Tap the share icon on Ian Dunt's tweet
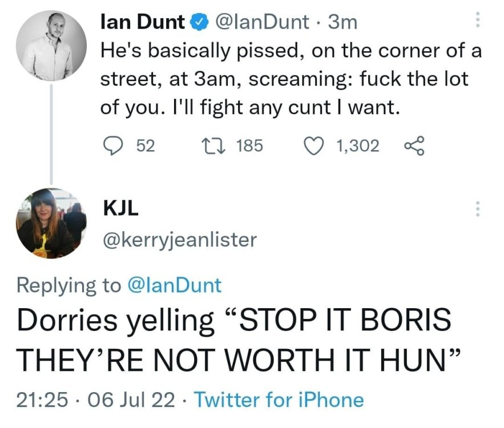504x428 pixels. [x=414, y=146]
